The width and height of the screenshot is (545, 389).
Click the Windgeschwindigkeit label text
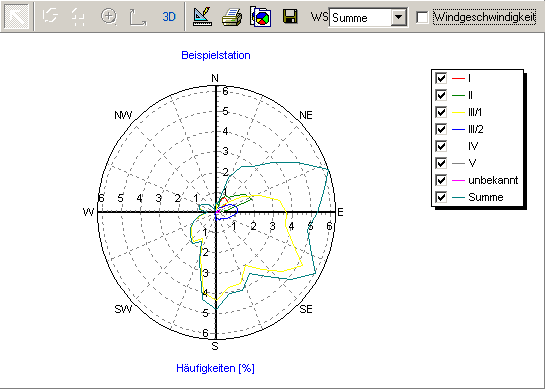pyautogui.click(x=485, y=17)
